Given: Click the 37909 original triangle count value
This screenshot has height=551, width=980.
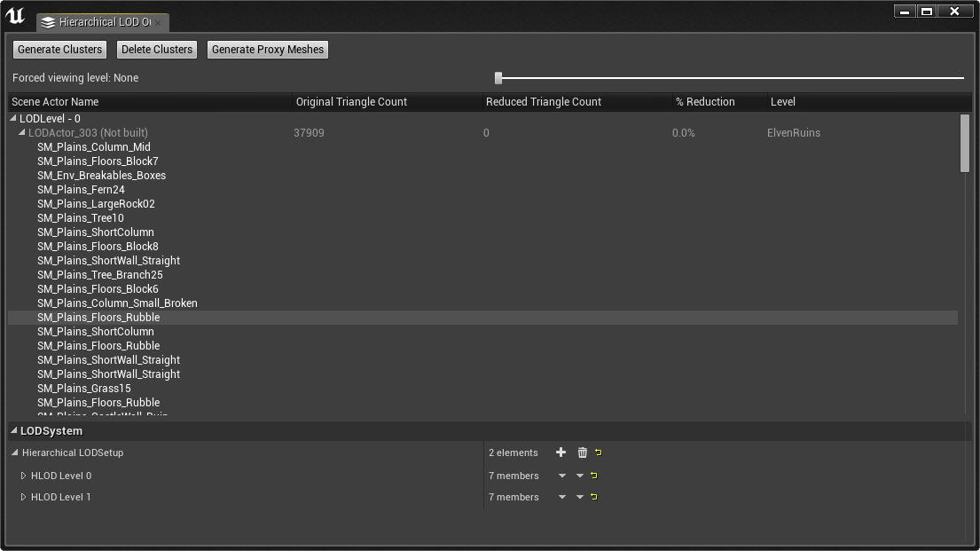Looking at the screenshot, I should coord(309,132).
